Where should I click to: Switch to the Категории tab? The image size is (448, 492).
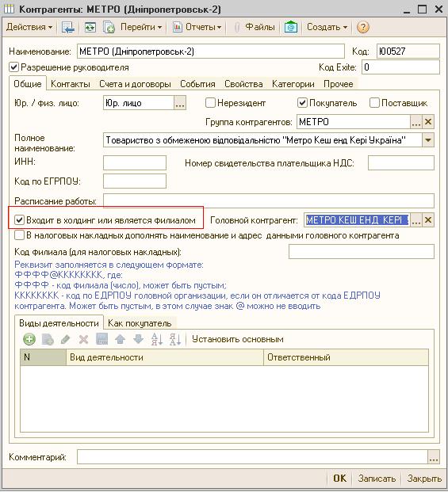coord(293,84)
